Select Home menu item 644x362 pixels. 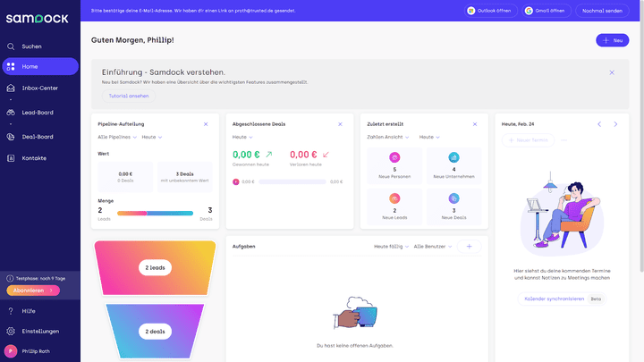click(x=40, y=66)
